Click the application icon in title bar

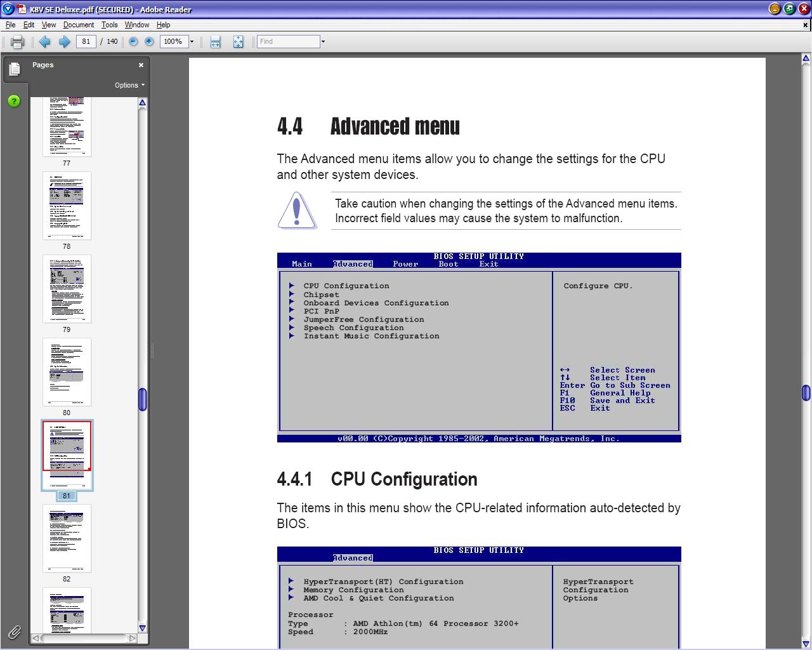(8, 9)
